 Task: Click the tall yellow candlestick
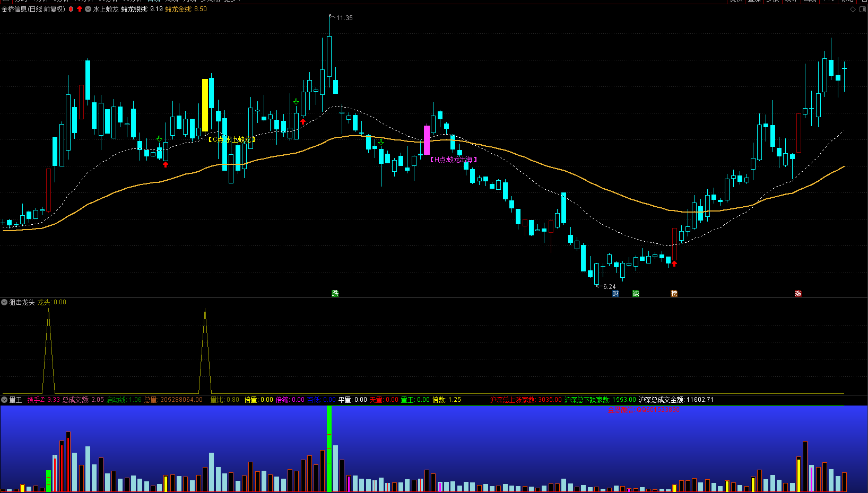coord(205,105)
